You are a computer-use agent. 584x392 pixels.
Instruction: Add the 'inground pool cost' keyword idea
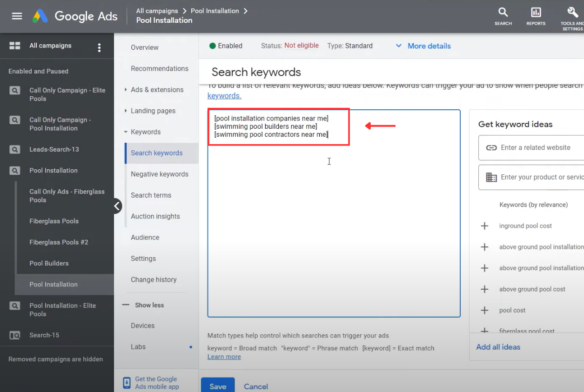click(x=484, y=226)
